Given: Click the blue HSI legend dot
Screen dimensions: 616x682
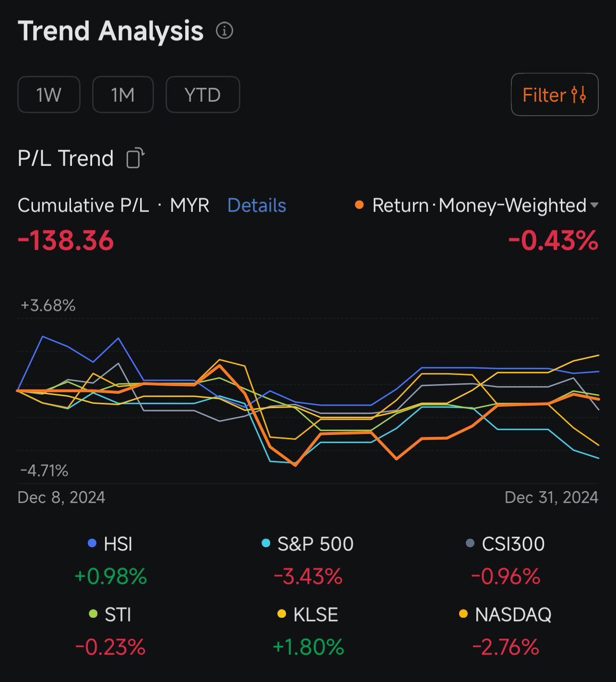Looking at the screenshot, I should pos(92,544).
